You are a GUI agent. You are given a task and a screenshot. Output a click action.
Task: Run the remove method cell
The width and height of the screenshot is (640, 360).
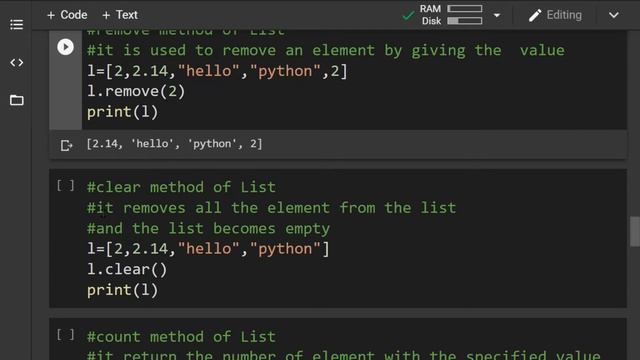tap(65, 47)
